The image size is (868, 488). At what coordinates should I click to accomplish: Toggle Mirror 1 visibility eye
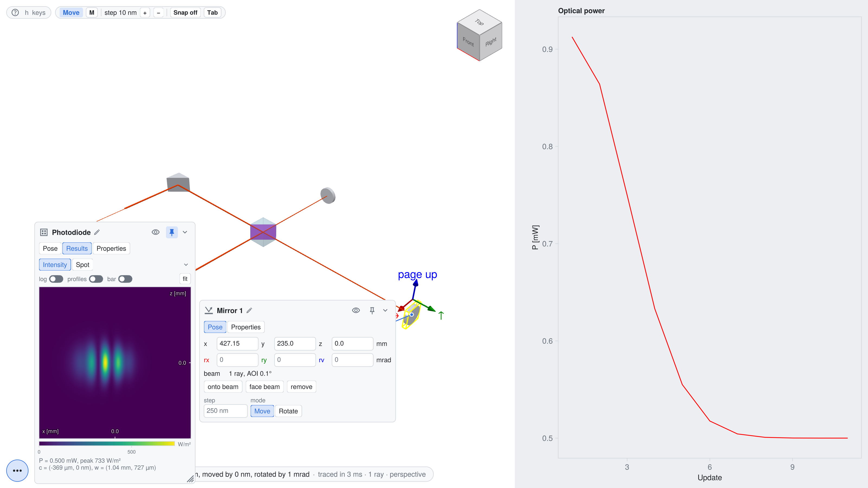pos(356,310)
